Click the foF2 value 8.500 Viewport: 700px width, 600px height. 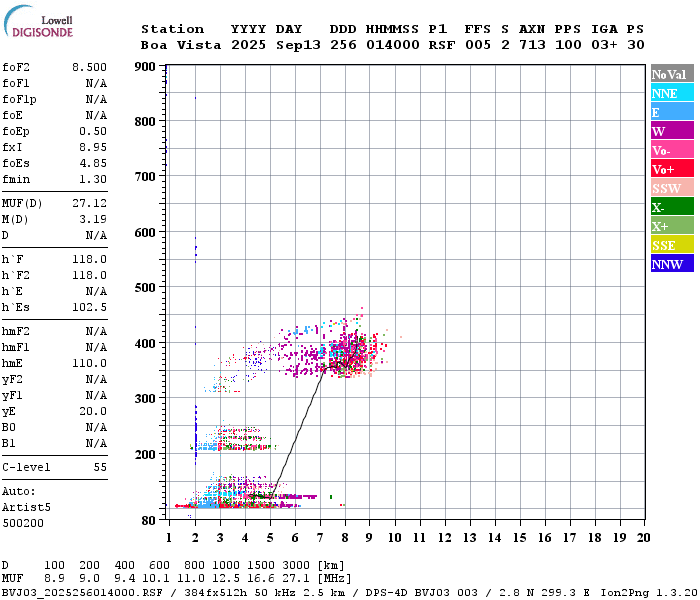89,67
